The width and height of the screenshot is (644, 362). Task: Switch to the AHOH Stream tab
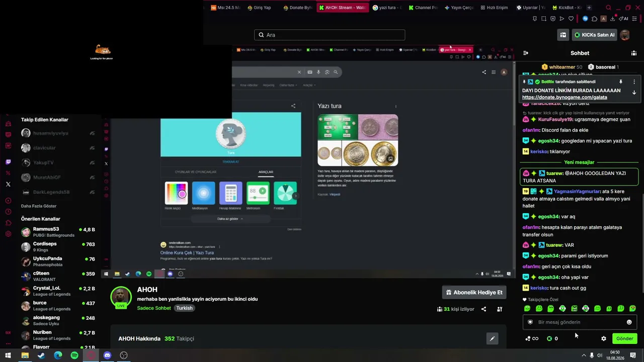pos(342,8)
